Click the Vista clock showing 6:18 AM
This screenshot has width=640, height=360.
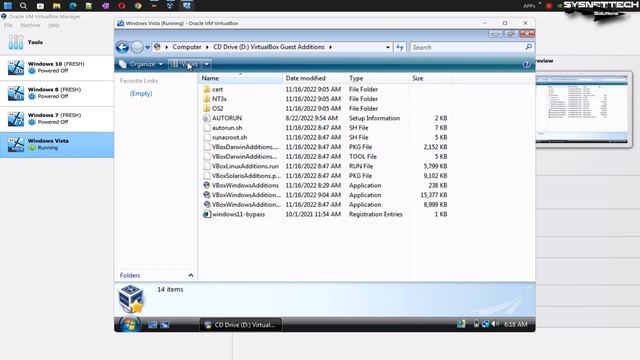coord(516,324)
